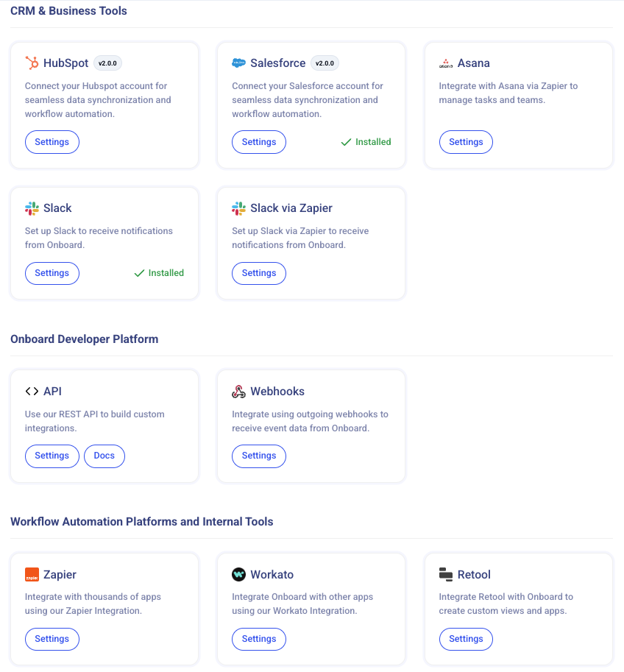This screenshot has height=672, width=624.
Task: Open Retool Settings
Action: click(x=466, y=639)
